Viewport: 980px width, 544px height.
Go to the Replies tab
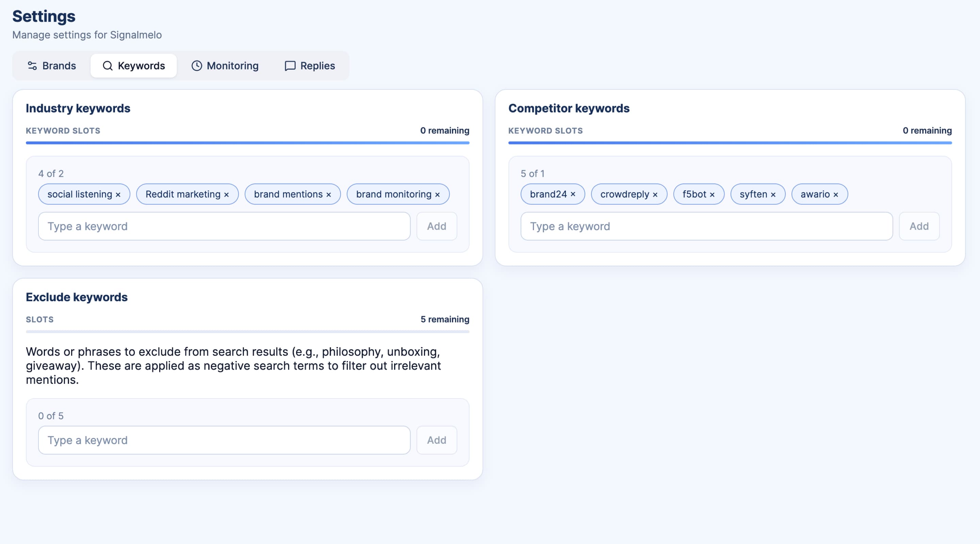coord(310,66)
